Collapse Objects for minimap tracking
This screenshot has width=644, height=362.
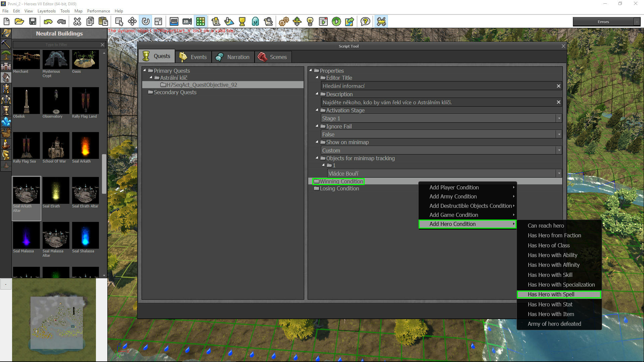(x=317, y=158)
